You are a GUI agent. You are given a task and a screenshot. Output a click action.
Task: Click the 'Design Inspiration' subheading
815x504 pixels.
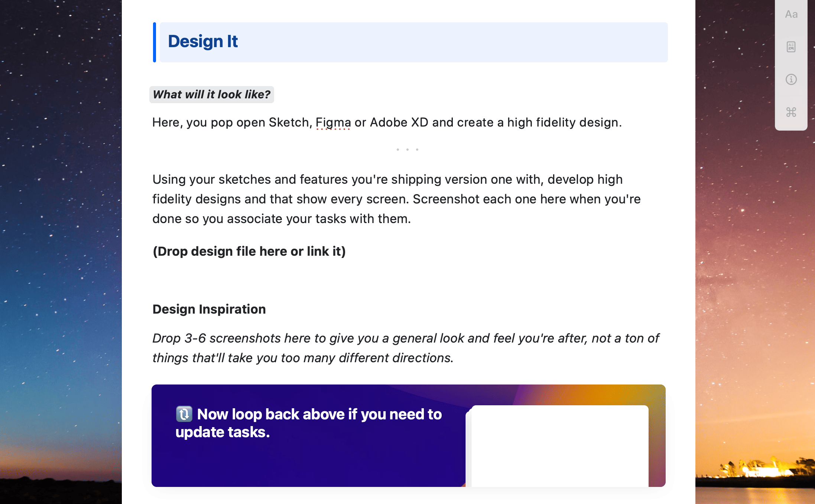coord(209,309)
